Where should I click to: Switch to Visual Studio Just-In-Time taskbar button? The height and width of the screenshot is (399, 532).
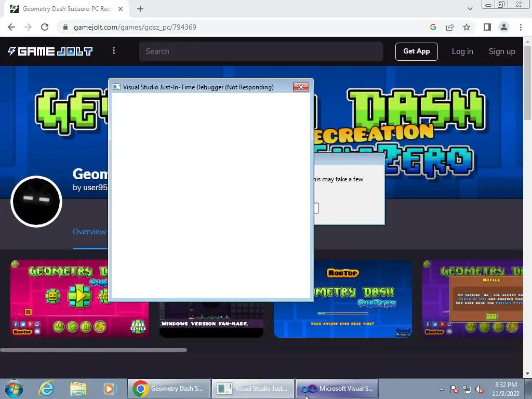253,389
